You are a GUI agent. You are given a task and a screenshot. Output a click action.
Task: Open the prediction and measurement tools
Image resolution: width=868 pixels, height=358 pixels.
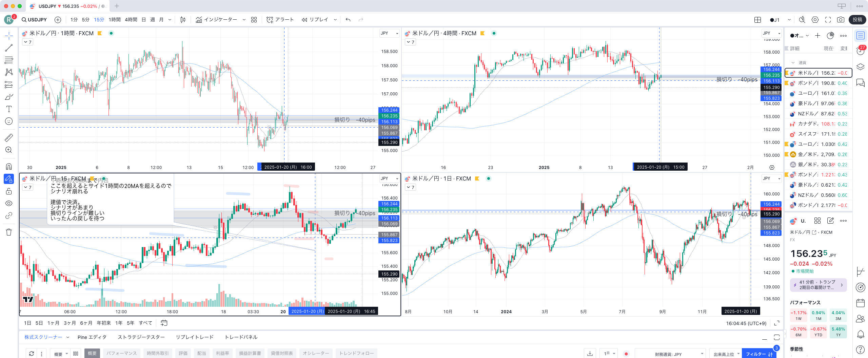(x=9, y=84)
